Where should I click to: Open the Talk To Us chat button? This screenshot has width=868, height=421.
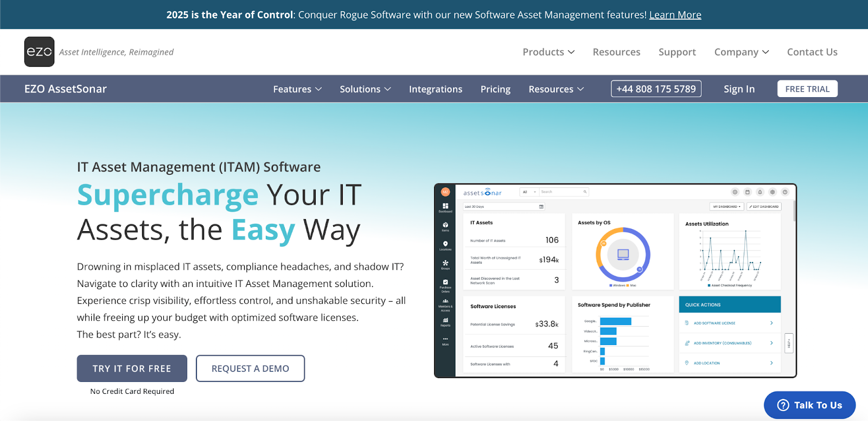809,405
